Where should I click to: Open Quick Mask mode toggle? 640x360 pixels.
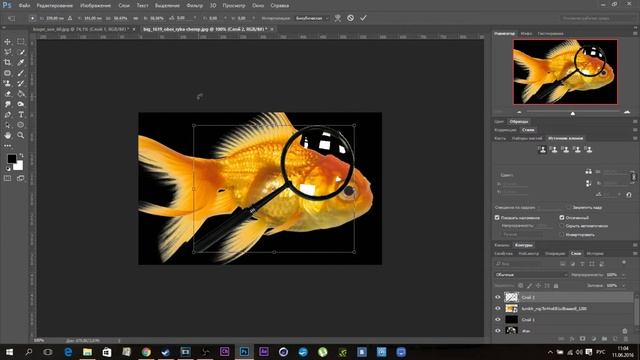pyautogui.click(x=7, y=178)
